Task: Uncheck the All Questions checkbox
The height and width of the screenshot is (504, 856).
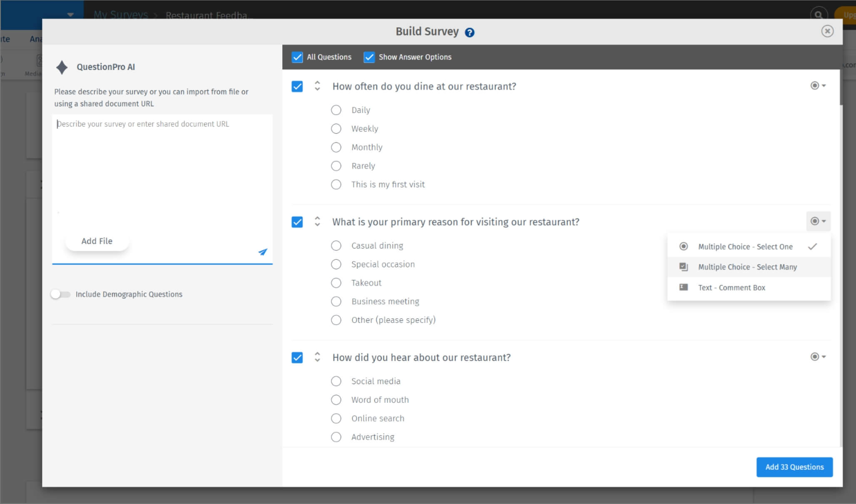Action: tap(297, 57)
